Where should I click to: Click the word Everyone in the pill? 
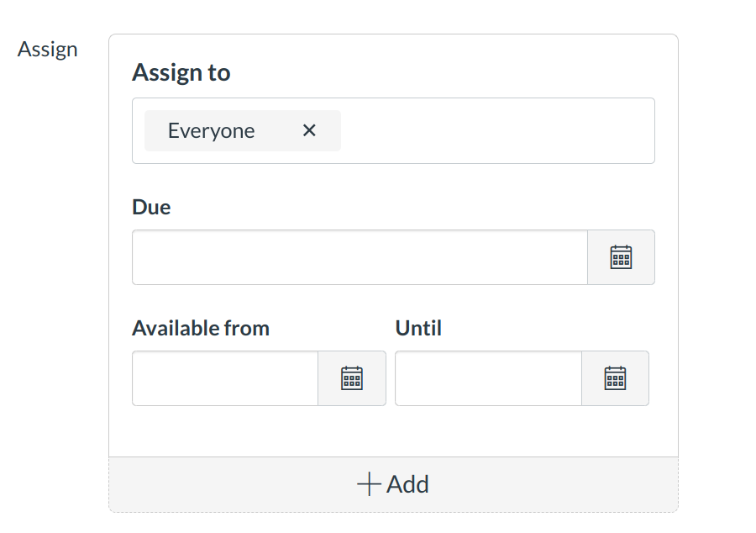(211, 130)
